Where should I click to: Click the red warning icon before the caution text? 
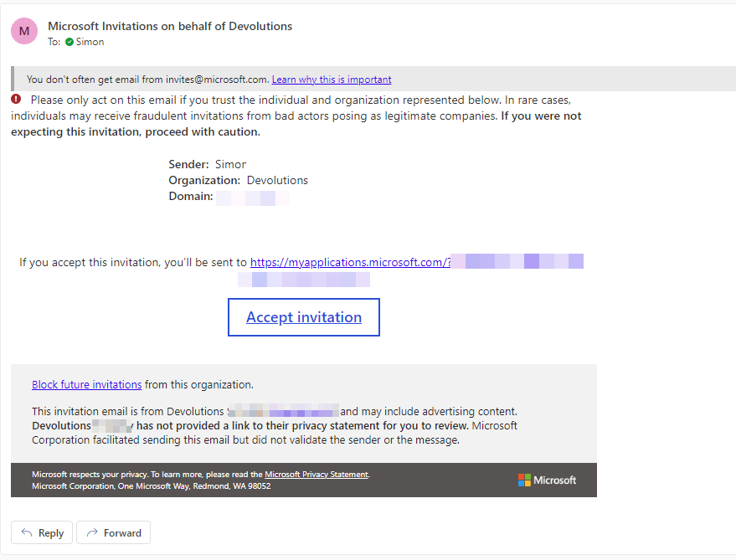[17, 100]
